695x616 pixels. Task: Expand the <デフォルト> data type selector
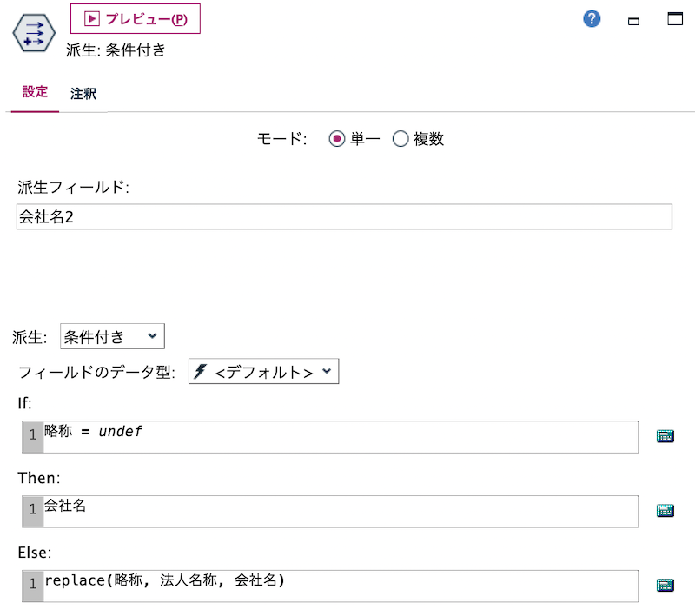[263, 370]
